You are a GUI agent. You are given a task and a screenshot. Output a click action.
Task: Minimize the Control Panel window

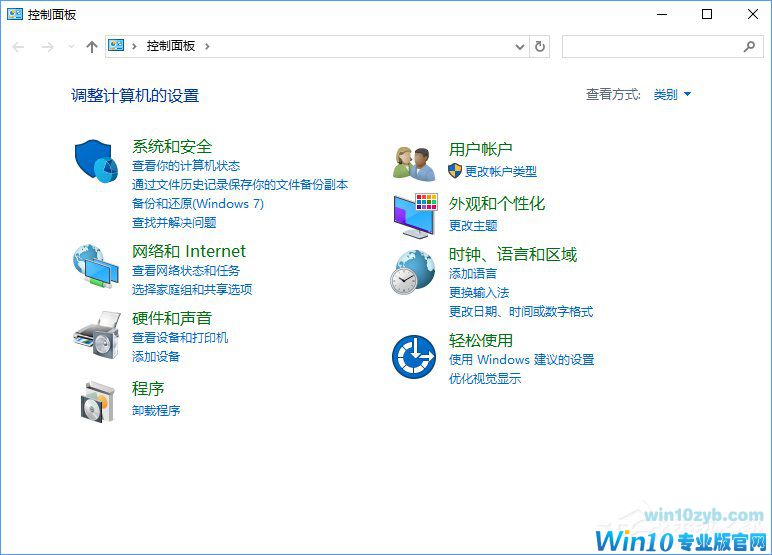pyautogui.click(x=662, y=14)
